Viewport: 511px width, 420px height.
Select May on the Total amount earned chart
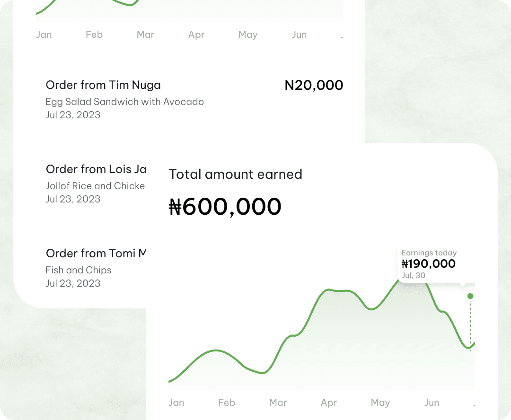coord(380,402)
